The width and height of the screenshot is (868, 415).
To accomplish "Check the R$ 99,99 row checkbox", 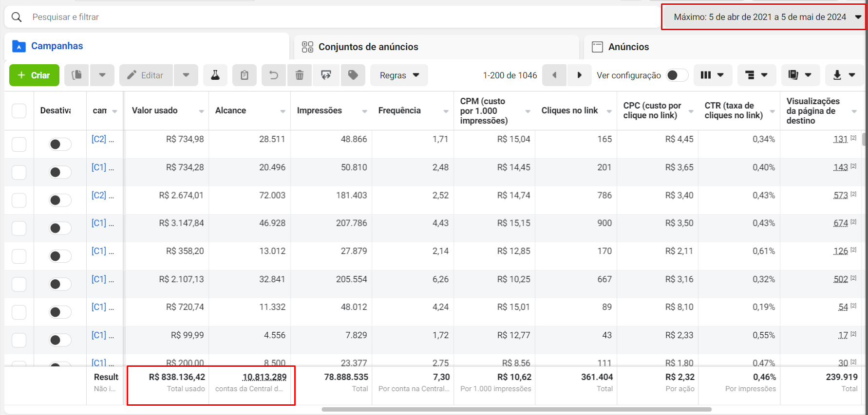I will [19, 340].
